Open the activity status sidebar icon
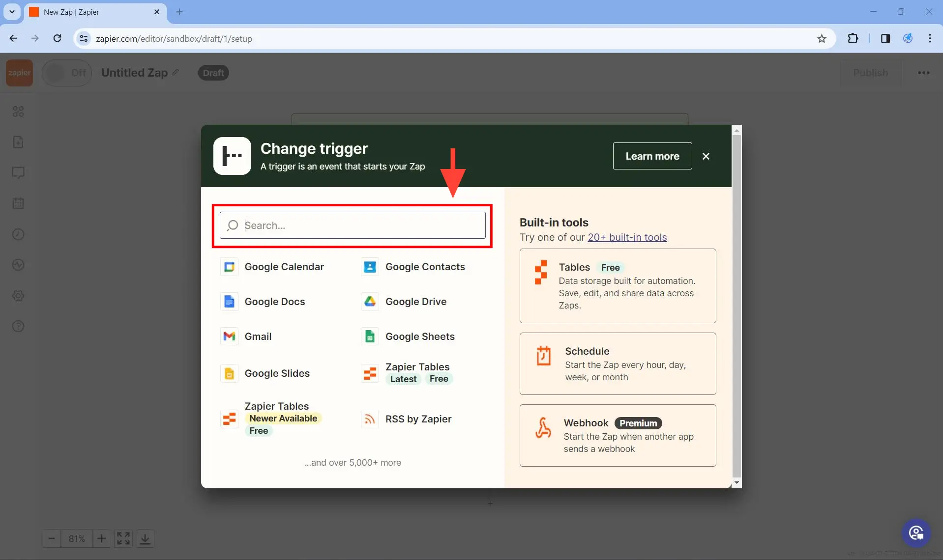 [x=18, y=265]
